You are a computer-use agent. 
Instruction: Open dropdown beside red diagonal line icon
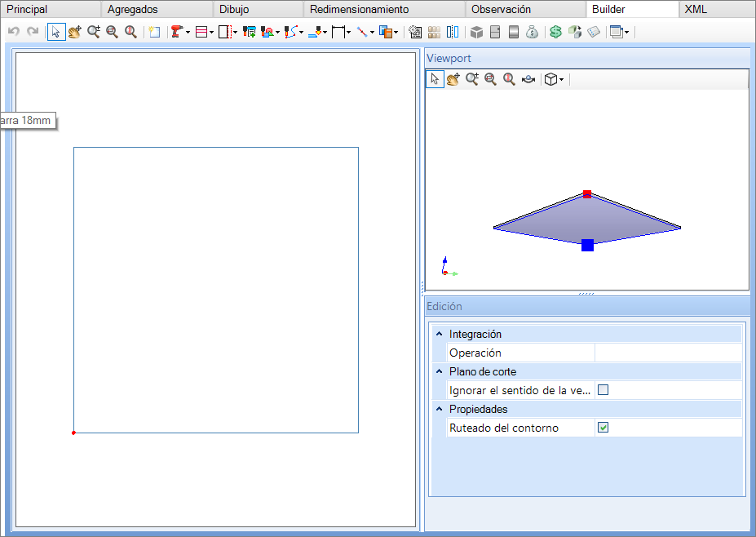(372, 33)
